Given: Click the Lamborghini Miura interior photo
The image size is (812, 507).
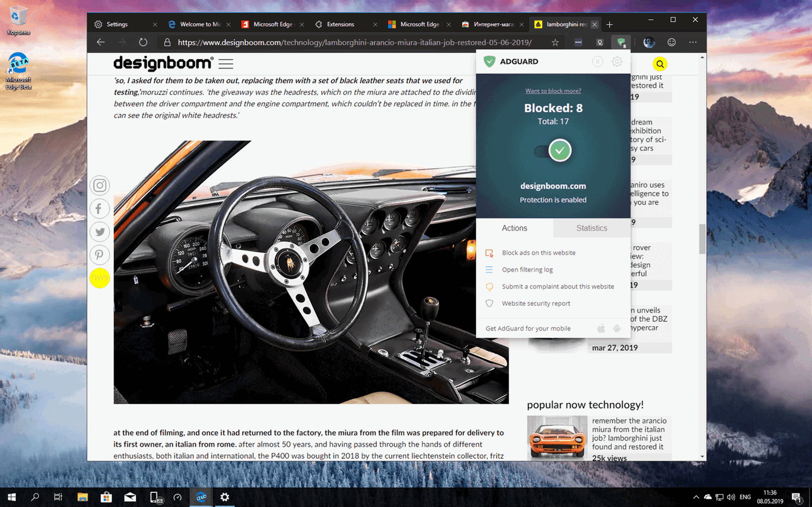Looking at the screenshot, I should point(311,272).
